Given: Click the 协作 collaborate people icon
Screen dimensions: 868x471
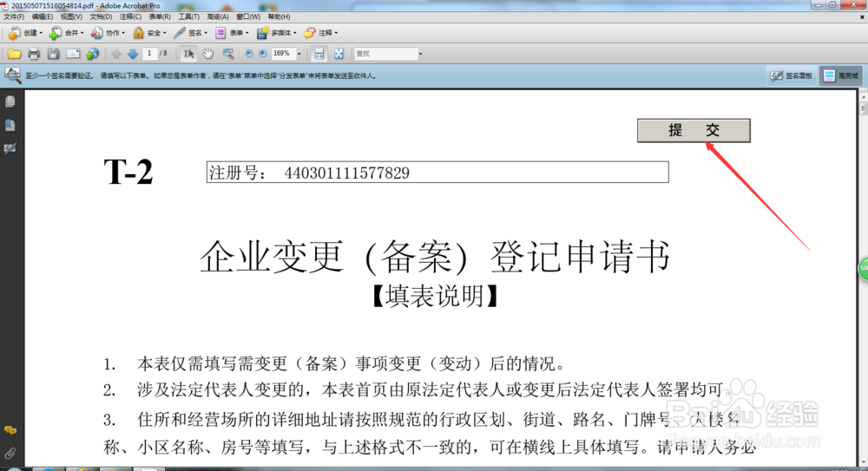Looking at the screenshot, I should [x=96, y=33].
